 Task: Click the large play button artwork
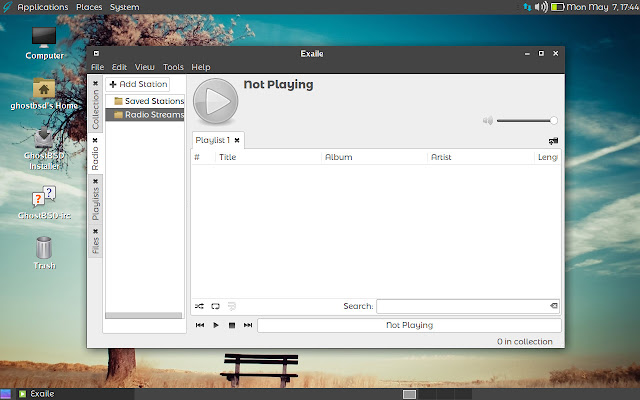pos(216,101)
